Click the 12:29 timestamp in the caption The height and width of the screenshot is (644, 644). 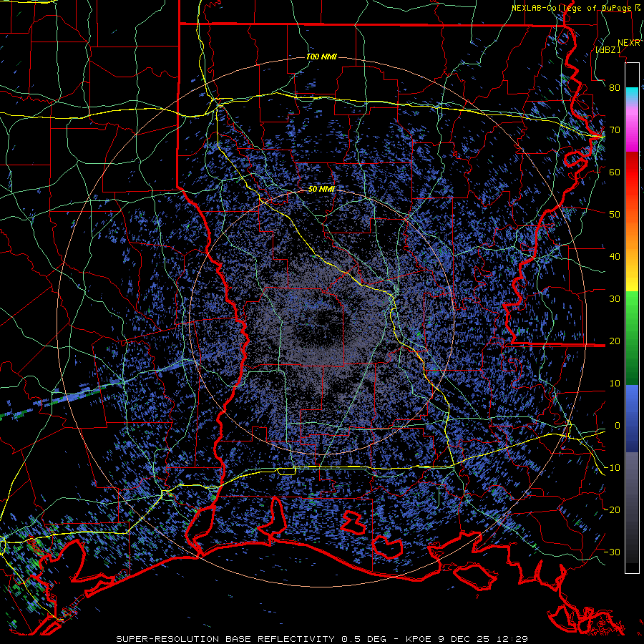point(511,639)
